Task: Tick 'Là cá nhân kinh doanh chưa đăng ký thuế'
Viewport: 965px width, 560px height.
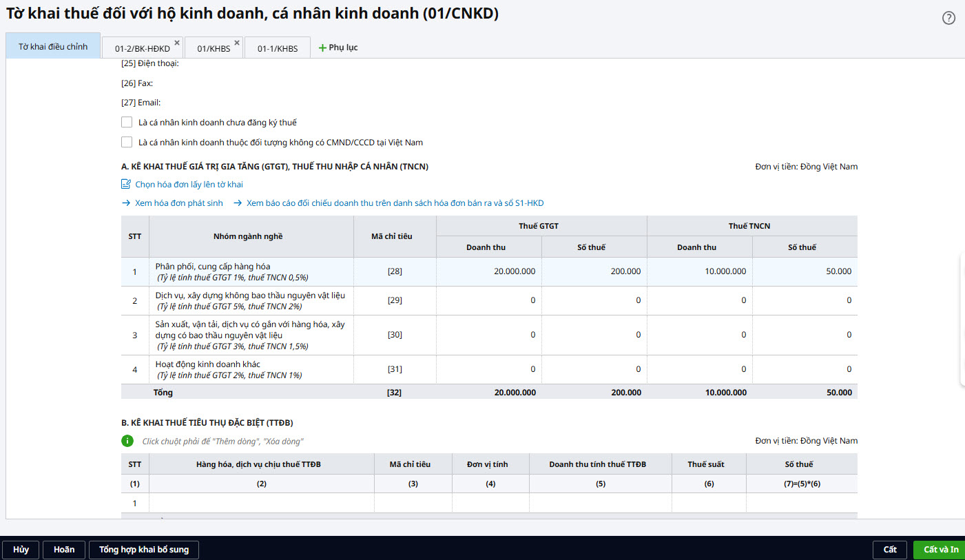Action: [127, 122]
